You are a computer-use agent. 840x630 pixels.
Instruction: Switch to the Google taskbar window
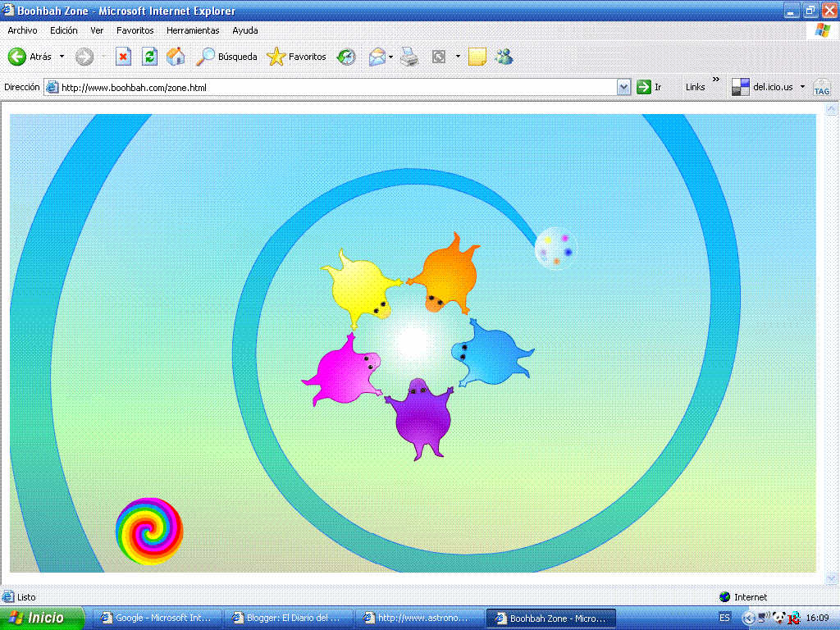157,618
